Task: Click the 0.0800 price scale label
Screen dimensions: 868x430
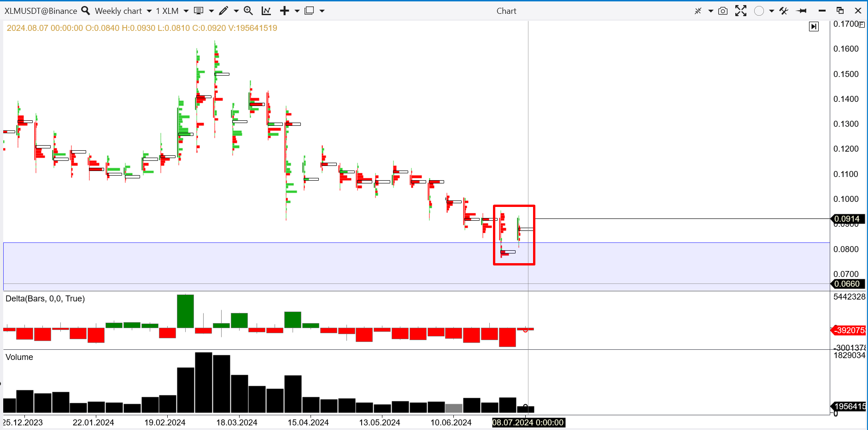Action: [846, 249]
